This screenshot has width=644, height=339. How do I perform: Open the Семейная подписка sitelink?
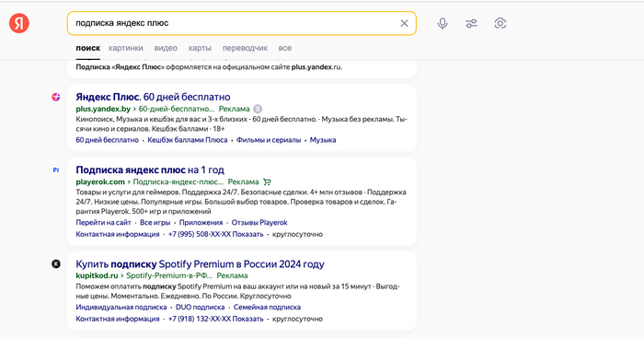(267, 308)
